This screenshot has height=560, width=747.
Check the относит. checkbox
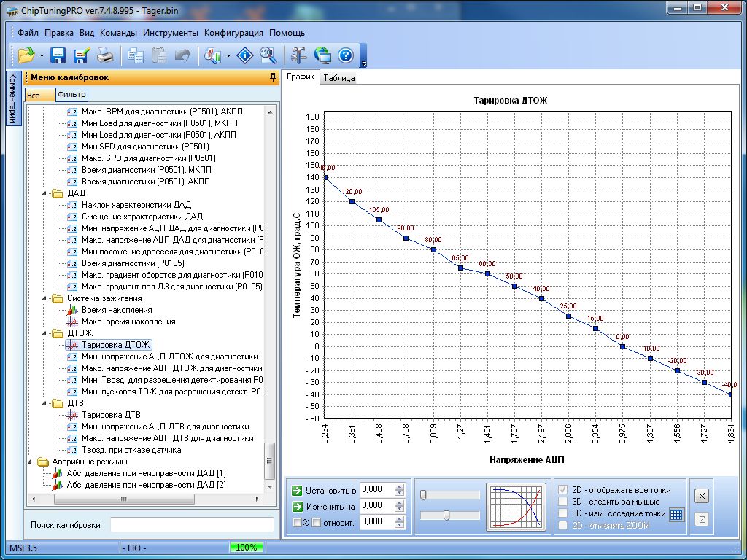tap(317, 522)
